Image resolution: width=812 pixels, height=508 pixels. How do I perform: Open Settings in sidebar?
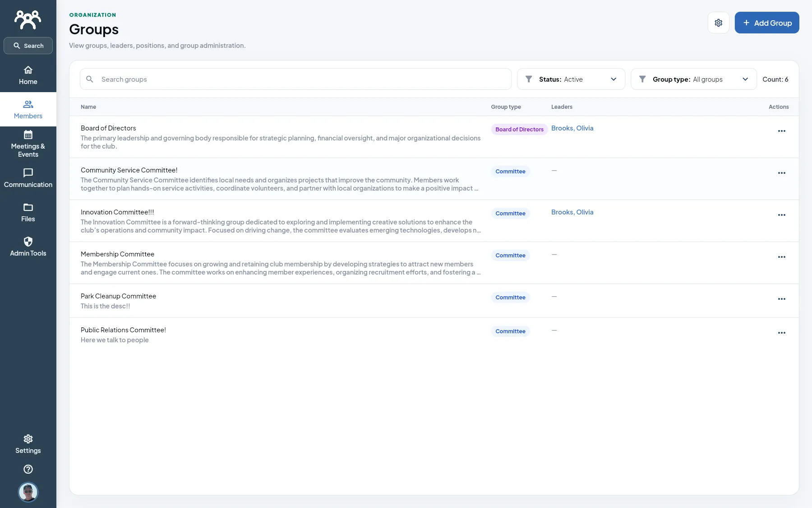[28, 444]
